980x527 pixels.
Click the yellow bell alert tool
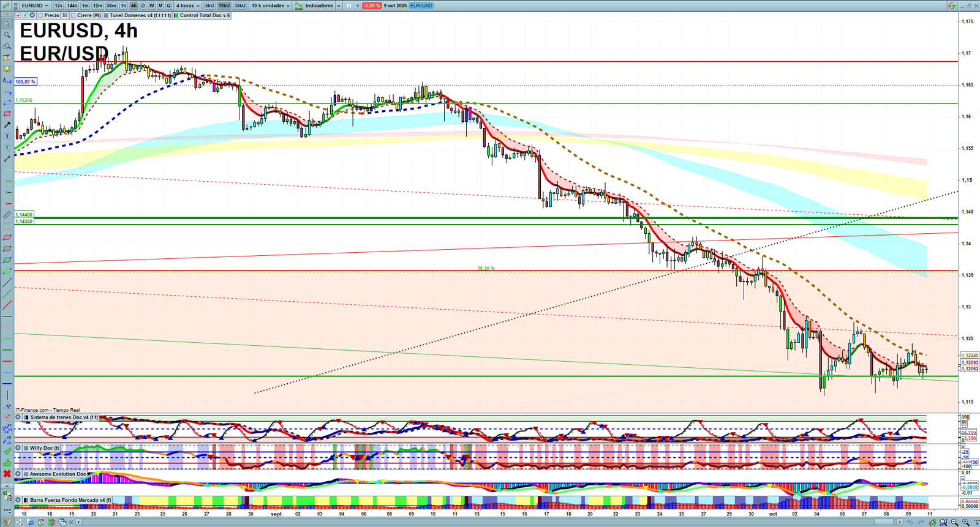click(x=7, y=69)
